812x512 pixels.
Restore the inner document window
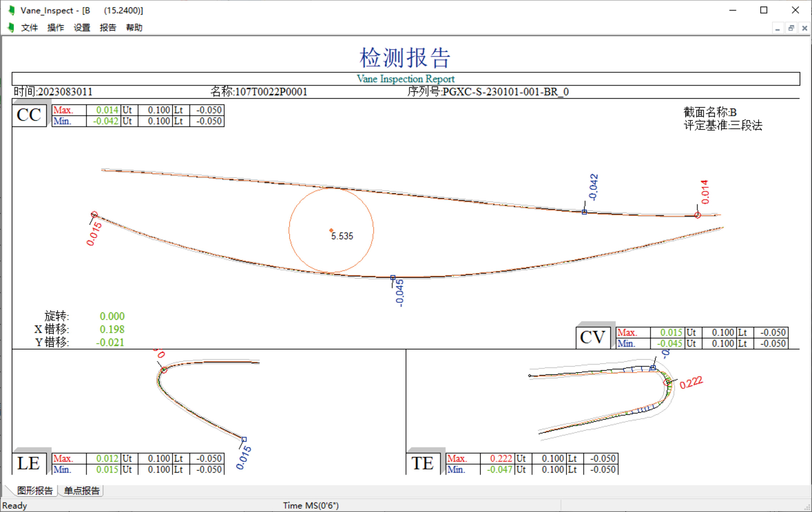coord(791,28)
